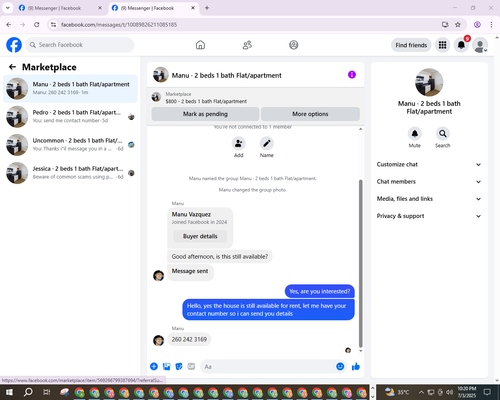Open the Pedro conversation in the list
500x400 pixels.
70,117
